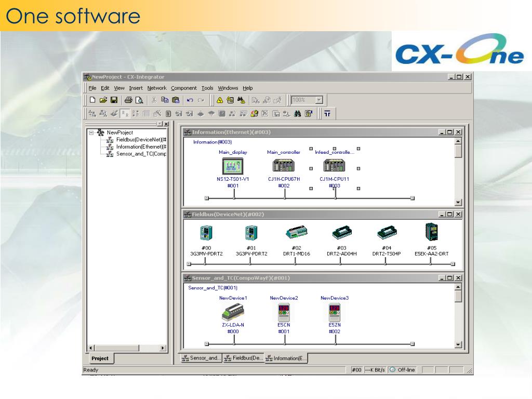Select the DRT2-AD04H device #03
The width and height of the screenshot is (532, 399).
pos(342,232)
